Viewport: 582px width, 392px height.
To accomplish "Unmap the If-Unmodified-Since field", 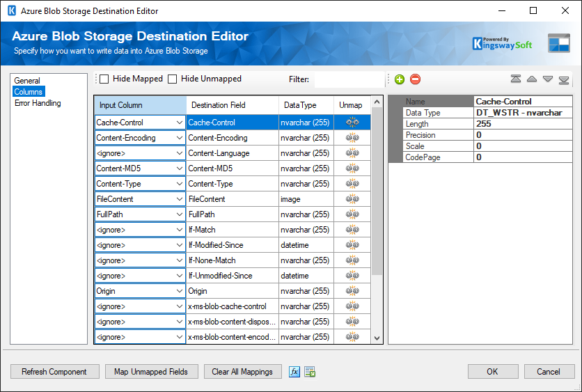I will 352,276.
